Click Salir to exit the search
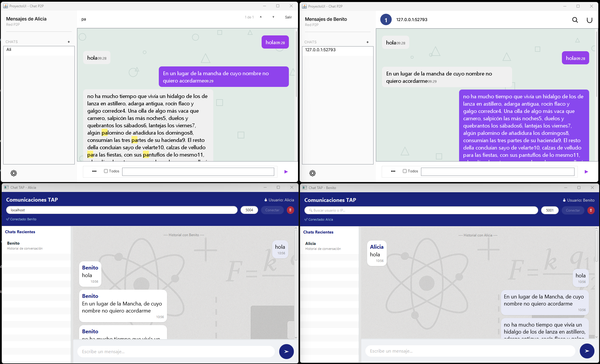Viewport: 600px width, 364px height. click(x=288, y=17)
